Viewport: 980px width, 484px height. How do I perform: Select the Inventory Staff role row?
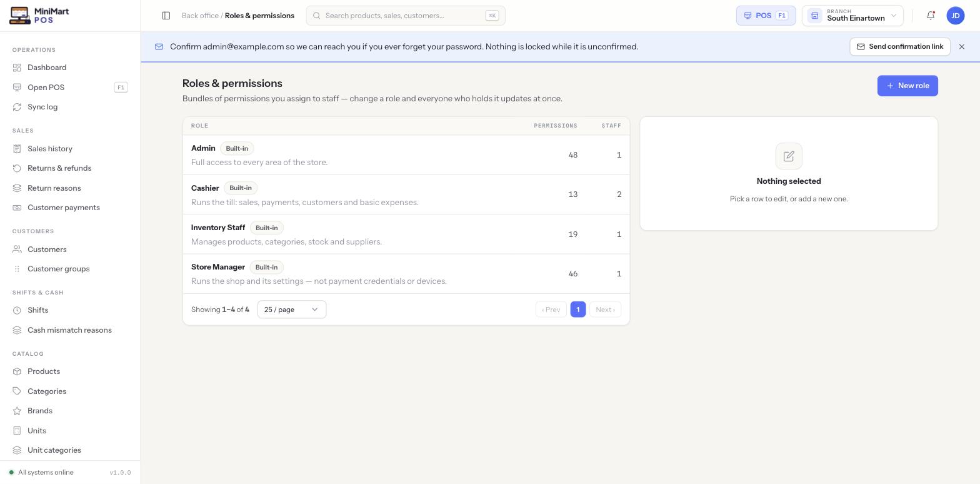coord(406,234)
